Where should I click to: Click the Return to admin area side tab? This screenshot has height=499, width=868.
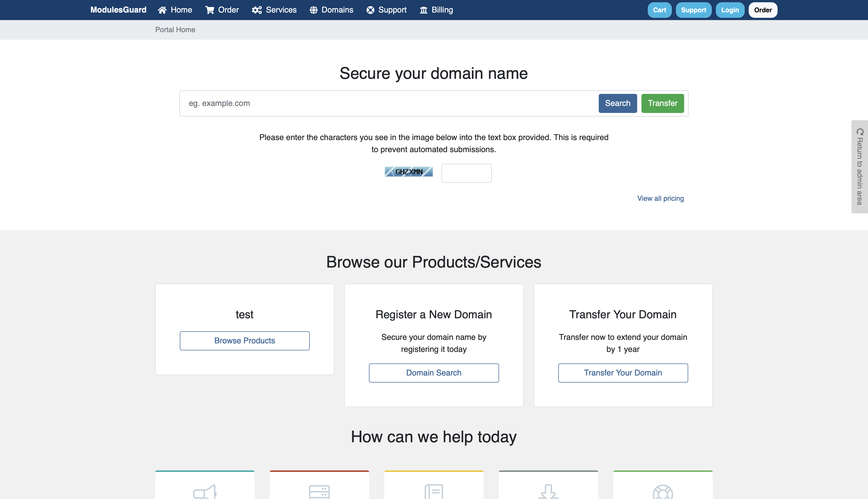coord(859,167)
